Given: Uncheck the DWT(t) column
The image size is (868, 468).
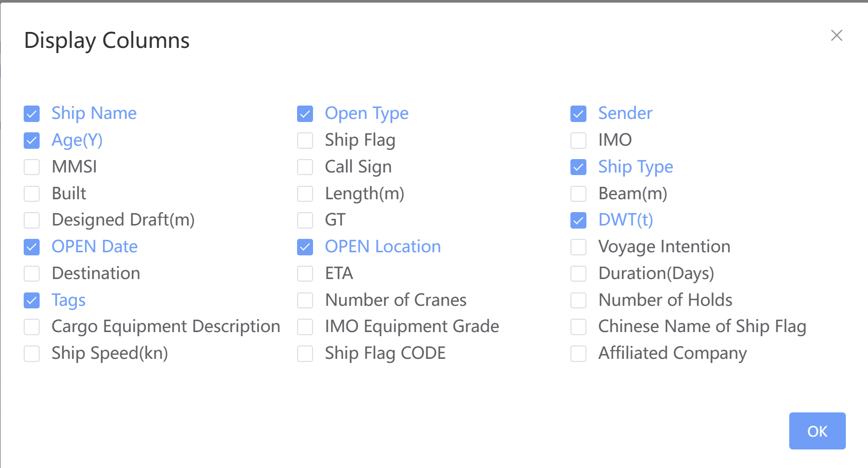Looking at the screenshot, I should click(579, 220).
